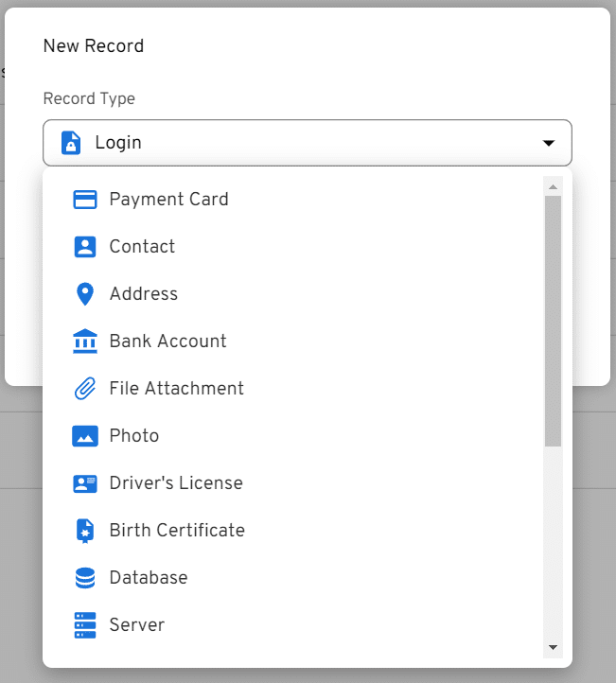Collapse the Record Type dropdown arrow
This screenshot has height=683, width=616.
[x=548, y=143]
